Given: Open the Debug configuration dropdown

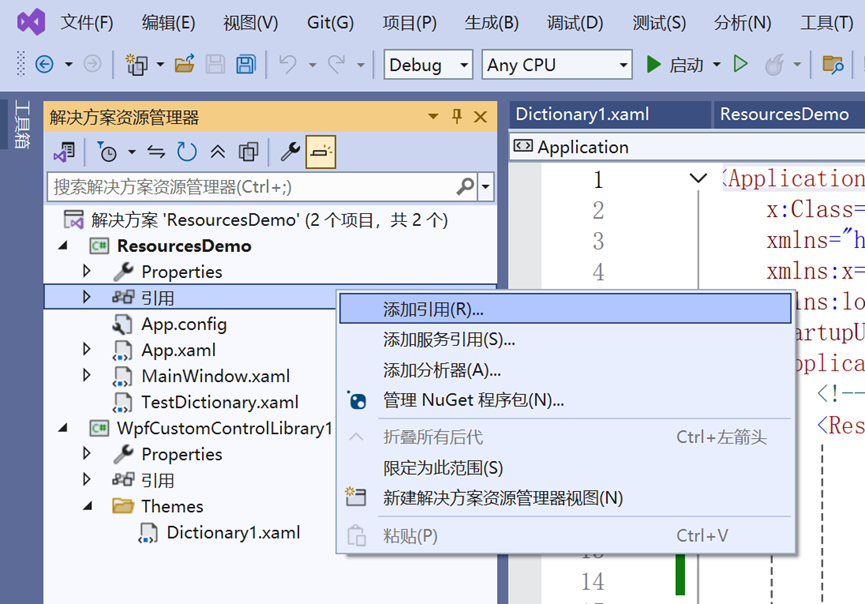Looking at the screenshot, I should pyautogui.click(x=428, y=65).
